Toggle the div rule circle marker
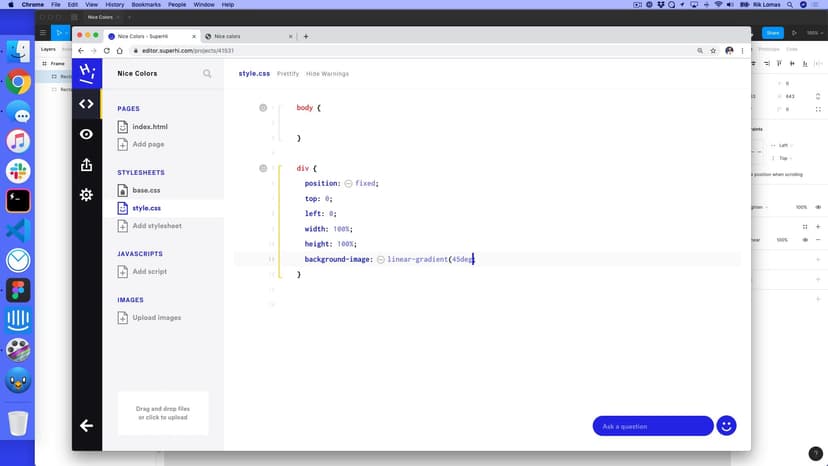The width and height of the screenshot is (828, 466). [263, 168]
